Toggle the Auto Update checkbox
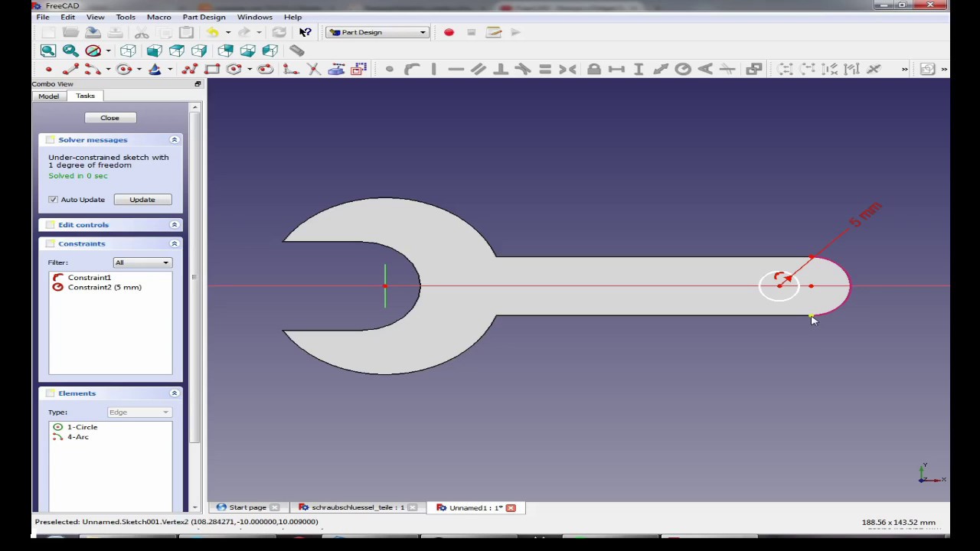The width and height of the screenshot is (980, 551). pyautogui.click(x=53, y=200)
